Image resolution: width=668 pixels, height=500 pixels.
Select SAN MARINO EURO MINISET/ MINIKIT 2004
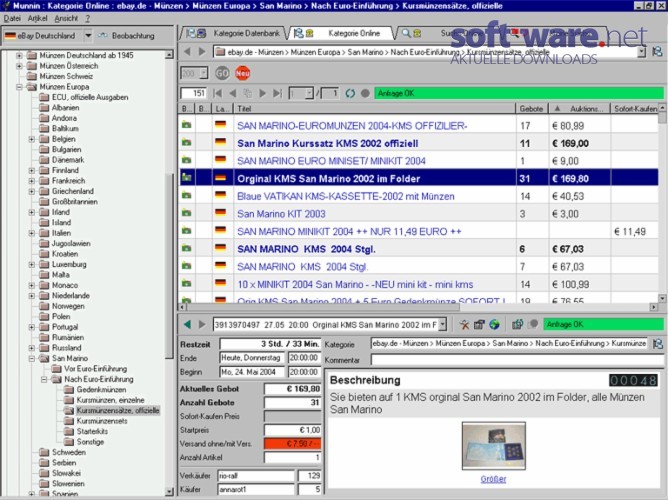pos(331,161)
